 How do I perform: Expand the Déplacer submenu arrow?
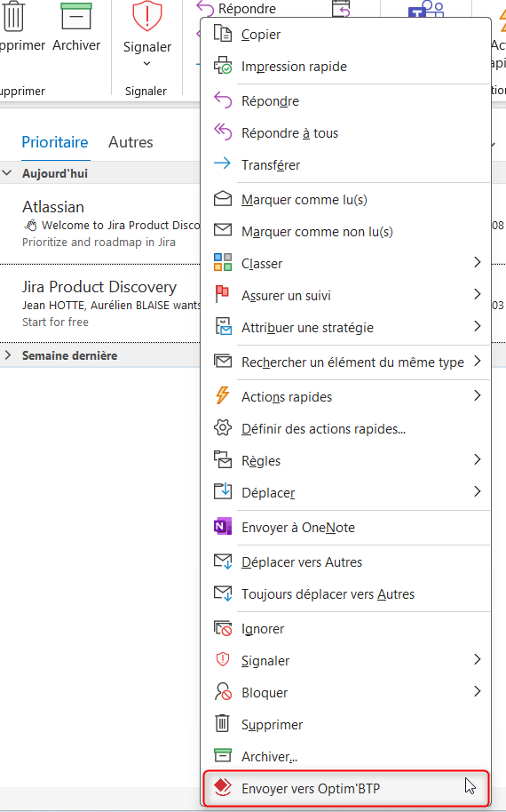click(x=477, y=491)
